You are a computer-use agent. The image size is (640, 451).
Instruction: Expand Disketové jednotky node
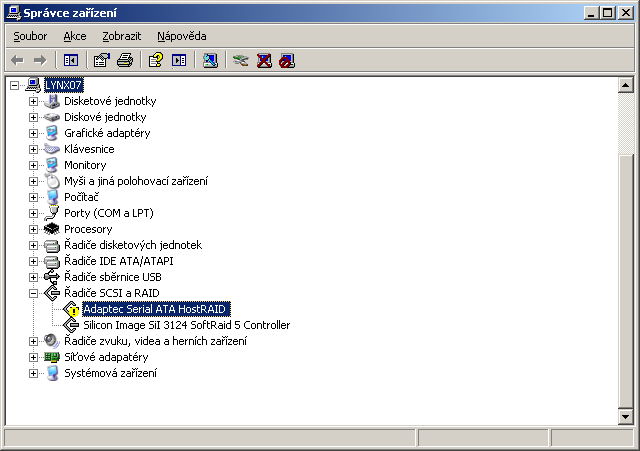[33, 101]
